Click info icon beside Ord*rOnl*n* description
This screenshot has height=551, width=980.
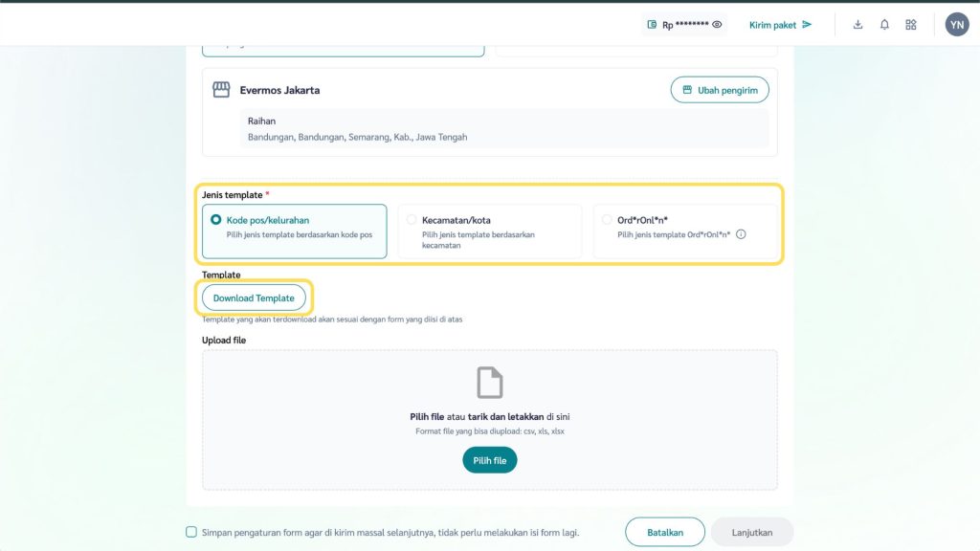pyautogui.click(x=741, y=234)
